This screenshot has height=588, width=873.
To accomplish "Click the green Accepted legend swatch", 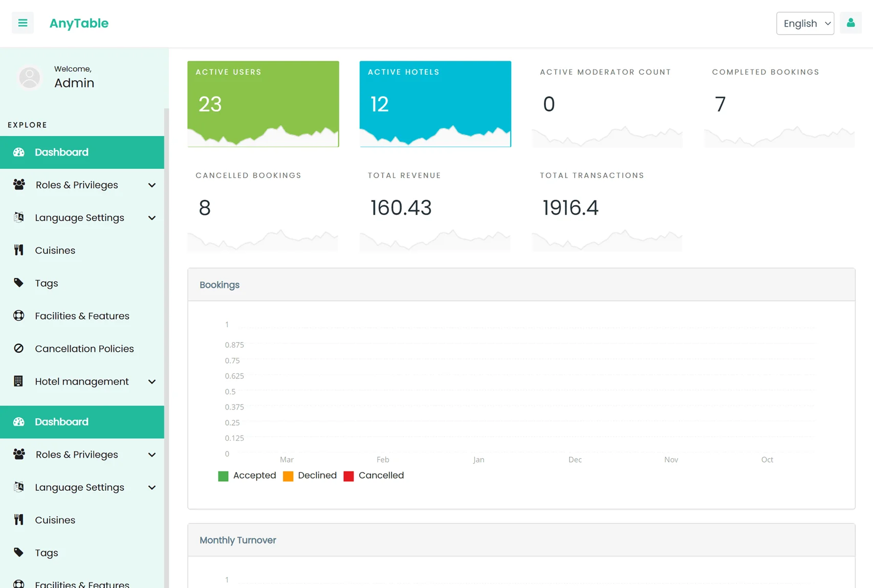I will 223,476.
